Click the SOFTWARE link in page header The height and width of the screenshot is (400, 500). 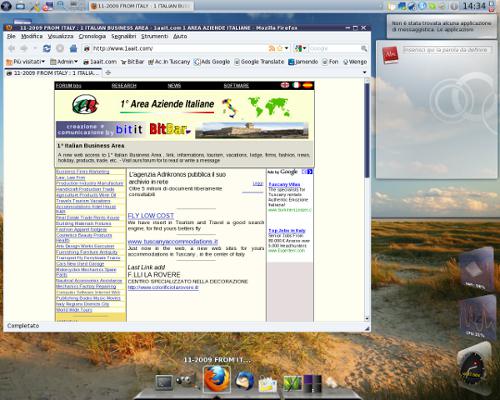point(236,86)
